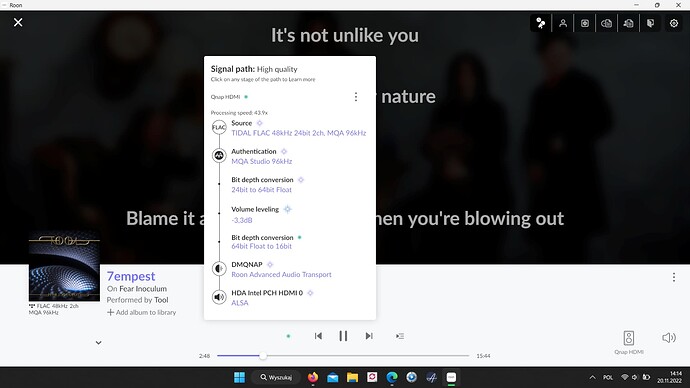Open artist Tool link
Image resolution: width=690 pixels, height=388 pixels.
click(161, 300)
